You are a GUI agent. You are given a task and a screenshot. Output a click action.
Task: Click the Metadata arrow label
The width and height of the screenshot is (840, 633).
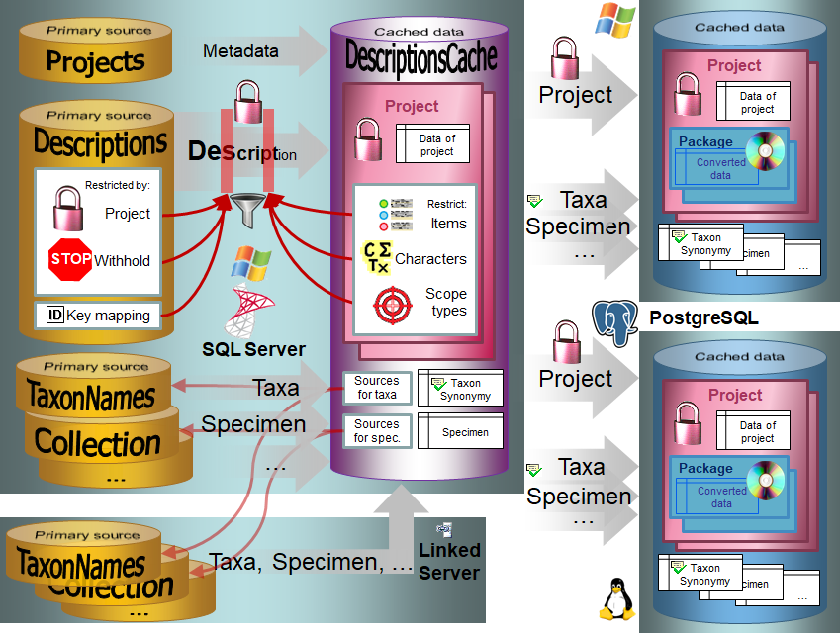click(x=240, y=50)
